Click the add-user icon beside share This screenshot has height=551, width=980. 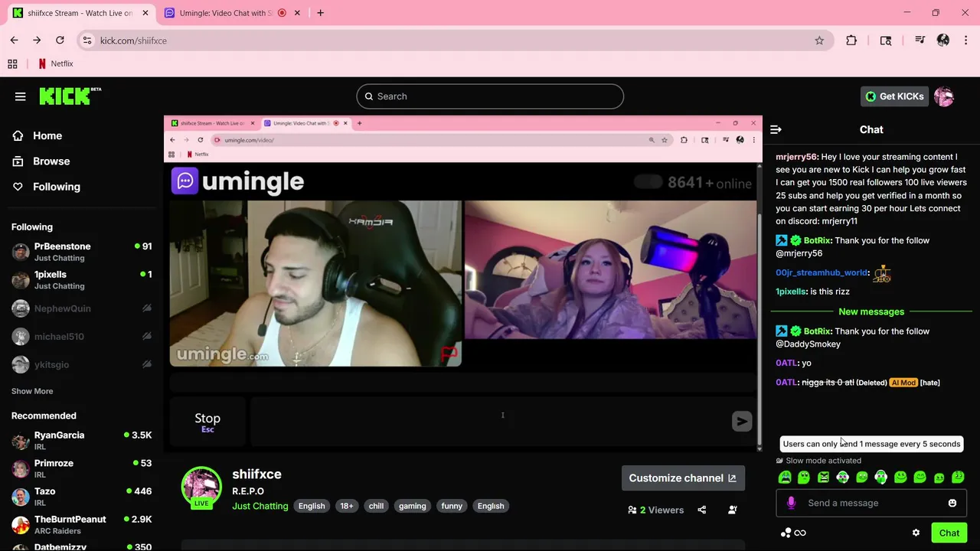[x=733, y=510]
